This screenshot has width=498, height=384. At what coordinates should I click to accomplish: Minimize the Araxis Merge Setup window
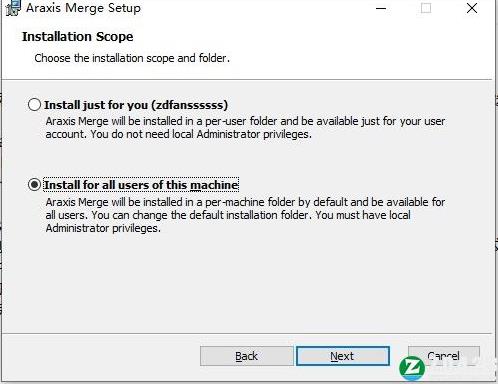pos(381,8)
